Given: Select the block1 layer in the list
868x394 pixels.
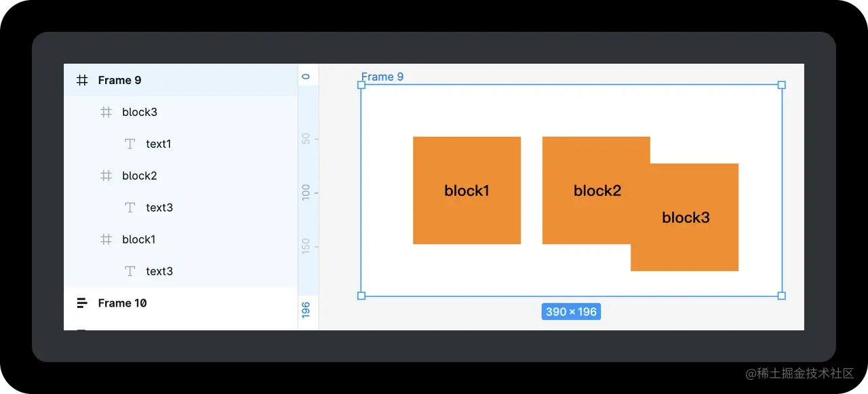Looking at the screenshot, I should coord(180,239).
